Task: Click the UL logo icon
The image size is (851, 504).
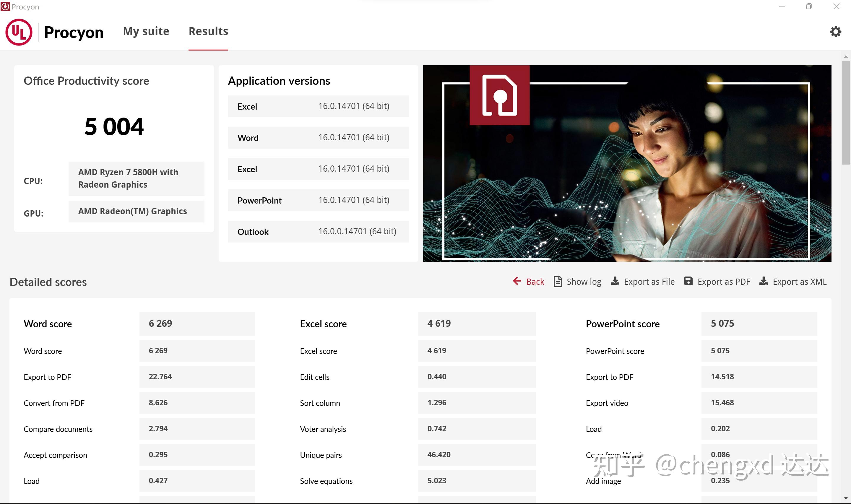Action: pos(19,32)
